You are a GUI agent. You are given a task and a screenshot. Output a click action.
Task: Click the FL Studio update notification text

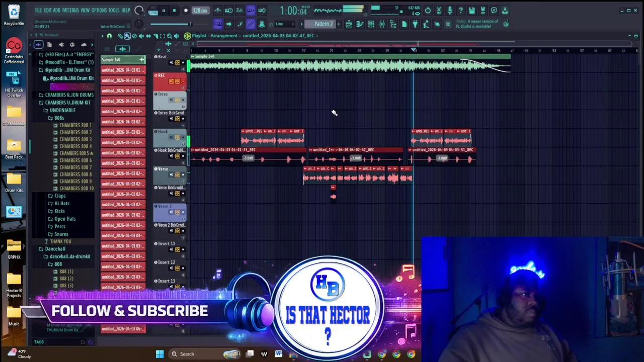click(477, 24)
